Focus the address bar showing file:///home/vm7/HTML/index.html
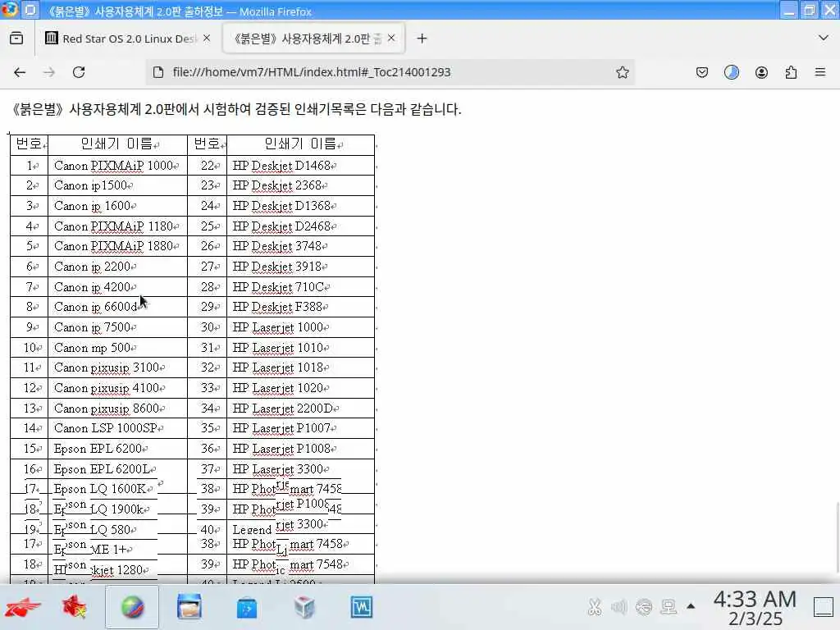 (x=391, y=72)
